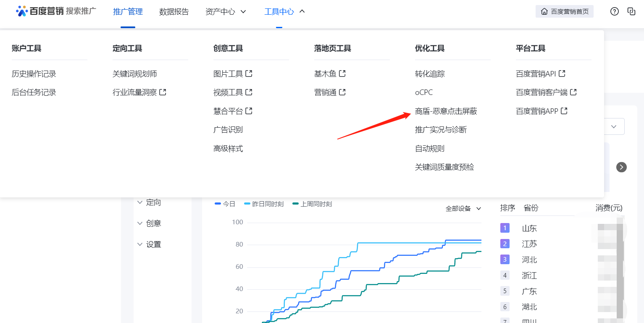The height and width of the screenshot is (323, 644).
Task: Toggle the 上周同时刻 legend series
Action: tap(312, 204)
